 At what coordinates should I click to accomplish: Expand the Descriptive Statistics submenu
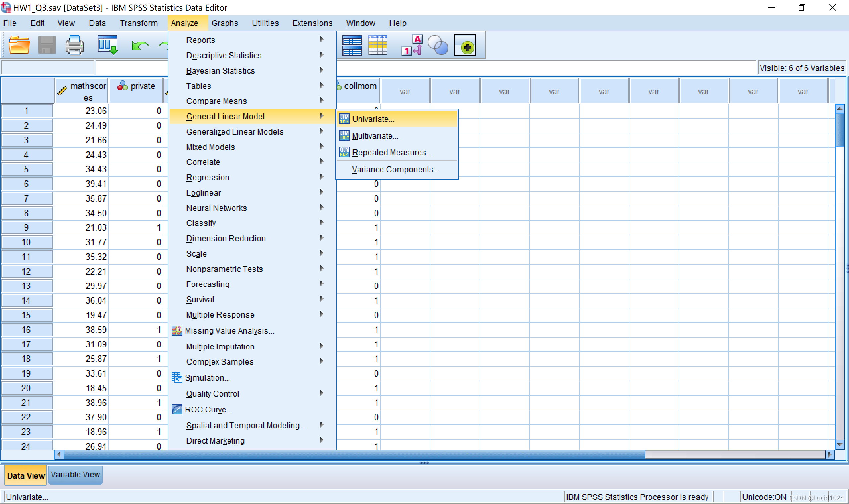(224, 55)
